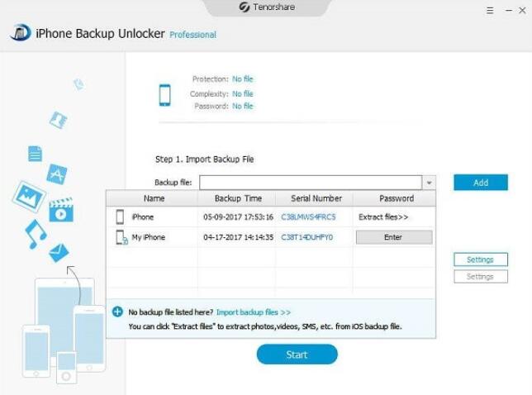Click backup time 05-09-2017 17:53:16
Image resolution: width=532 pixels, height=395 pixels.
pyautogui.click(x=238, y=217)
